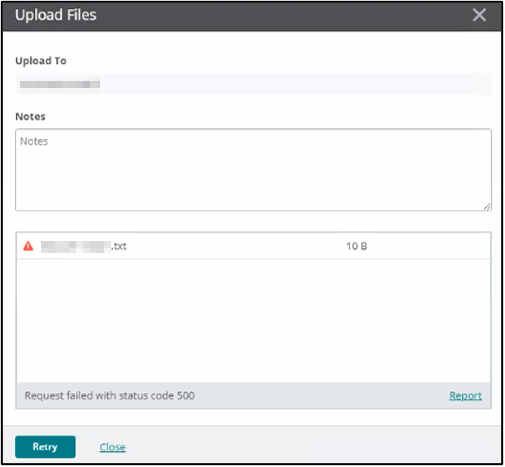The width and height of the screenshot is (505, 467).
Task: Grab the Notes box resize handle
Action: [487, 207]
